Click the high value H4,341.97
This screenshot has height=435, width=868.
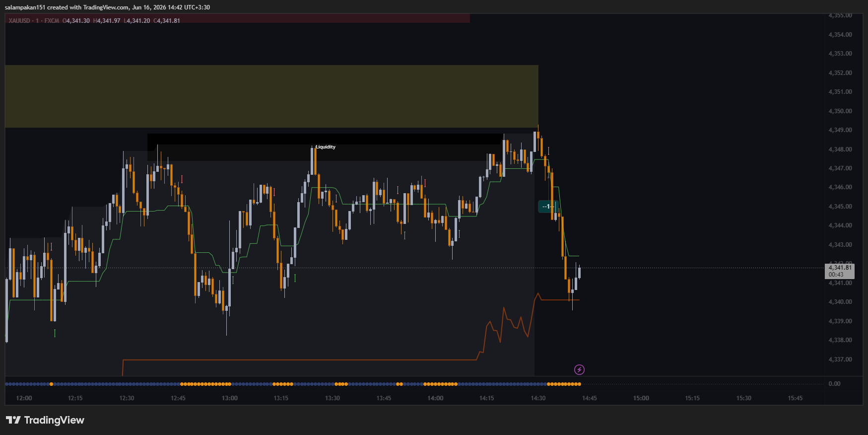point(107,21)
